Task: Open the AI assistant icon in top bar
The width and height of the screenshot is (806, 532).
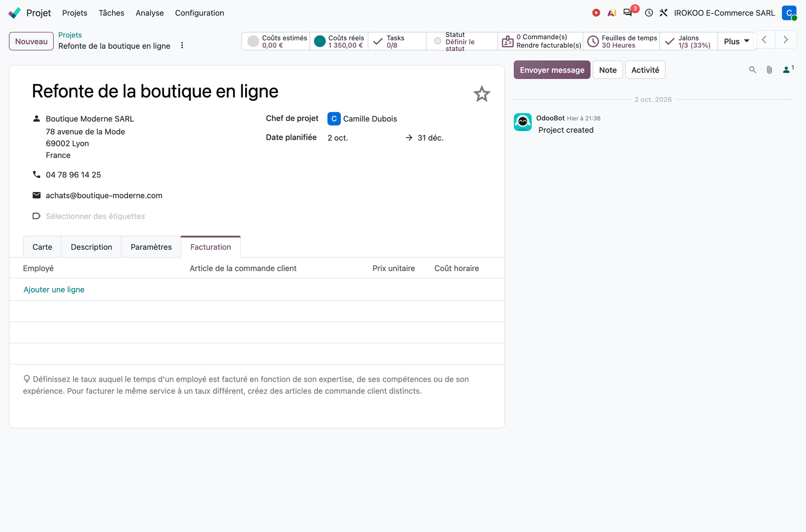Action: coord(612,13)
